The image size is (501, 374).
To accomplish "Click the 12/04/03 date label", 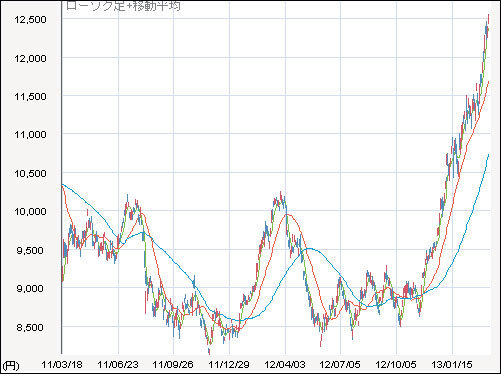I will [285, 364].
